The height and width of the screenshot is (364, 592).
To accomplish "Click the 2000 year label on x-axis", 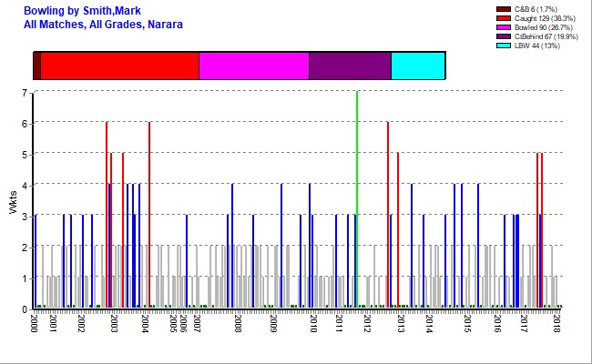I will click(x=34, y=323).
